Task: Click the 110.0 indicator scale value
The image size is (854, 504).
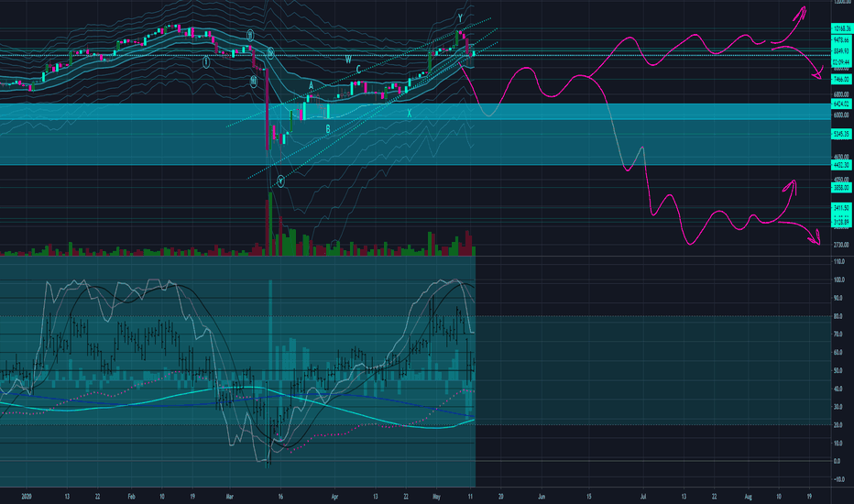Action: click(839, 262)
